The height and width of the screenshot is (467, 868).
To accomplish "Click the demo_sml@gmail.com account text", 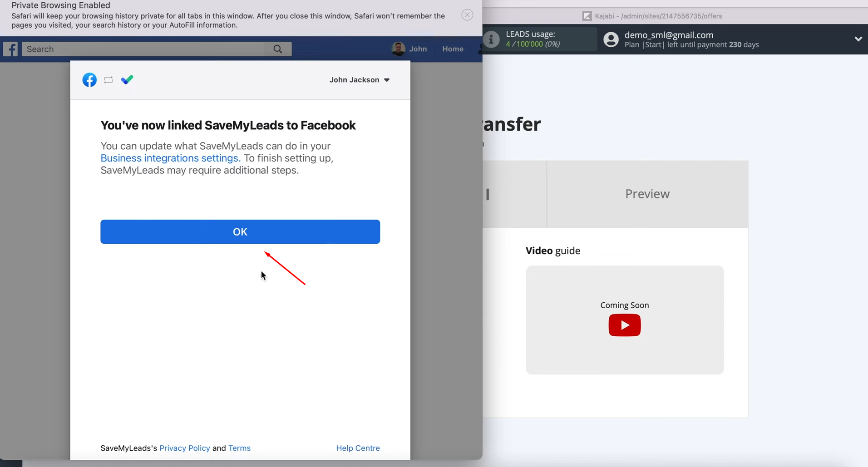I will (x=669, y=35).
